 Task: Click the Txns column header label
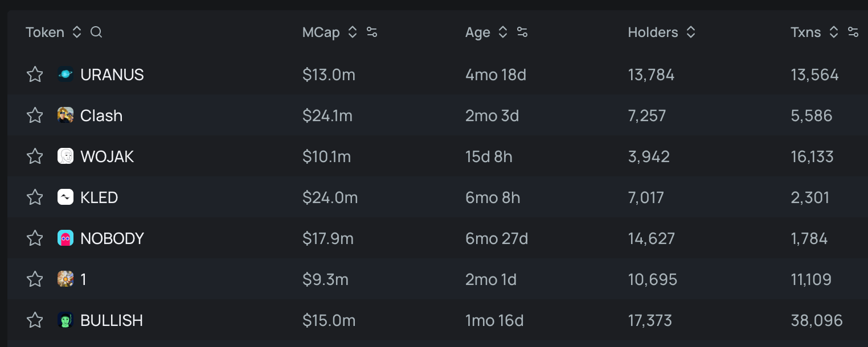click(806, 32)
